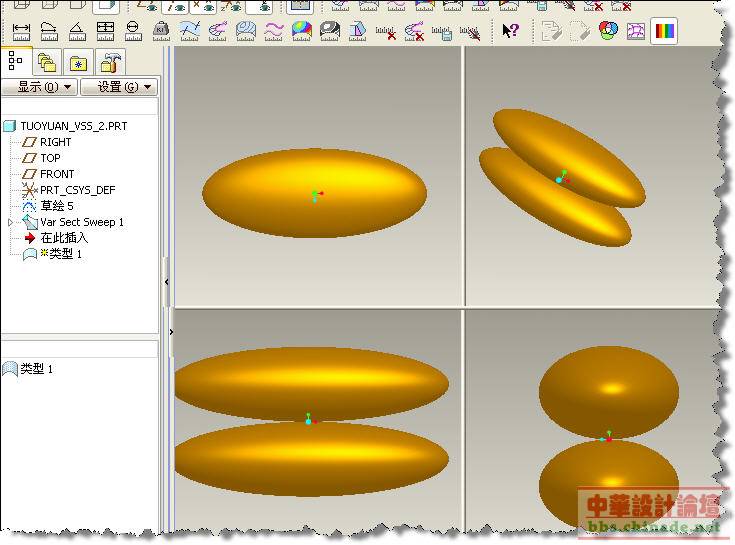
Task: Switch to the Connections tab with hammer
Action: pos(110,62)
